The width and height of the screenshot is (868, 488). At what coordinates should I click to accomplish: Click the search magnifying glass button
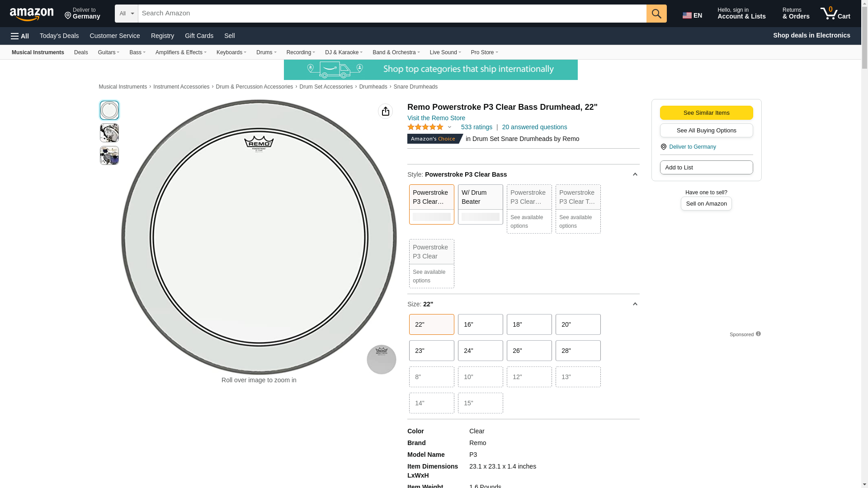(656, 14)
